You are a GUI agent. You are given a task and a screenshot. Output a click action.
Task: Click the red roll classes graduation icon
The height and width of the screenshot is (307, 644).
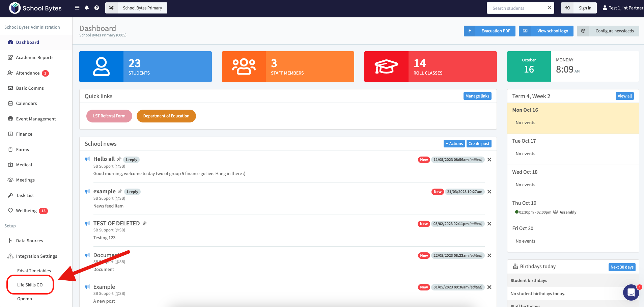386,66
